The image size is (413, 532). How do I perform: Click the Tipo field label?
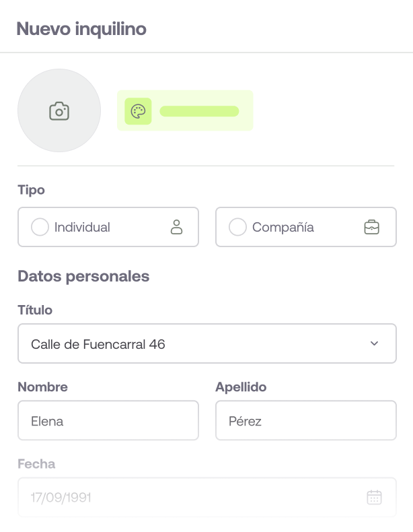pos(31,190)
